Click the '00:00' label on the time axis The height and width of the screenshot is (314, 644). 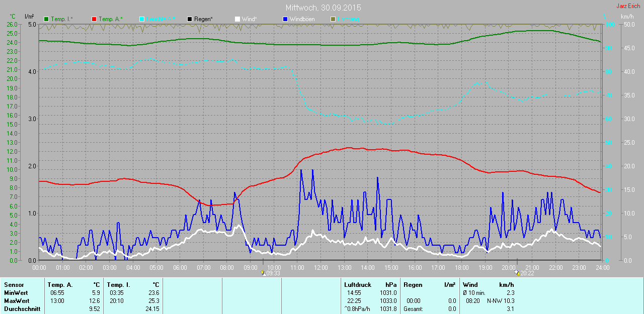point(39,267)
